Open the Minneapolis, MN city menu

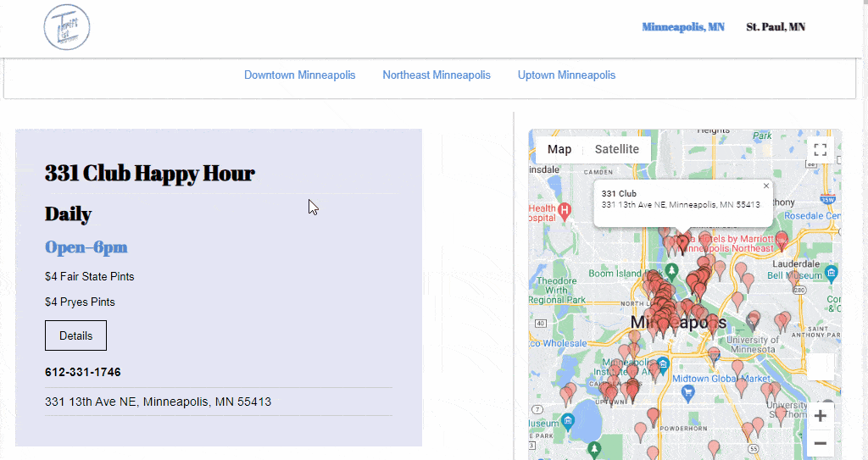(x=683, y=27)
